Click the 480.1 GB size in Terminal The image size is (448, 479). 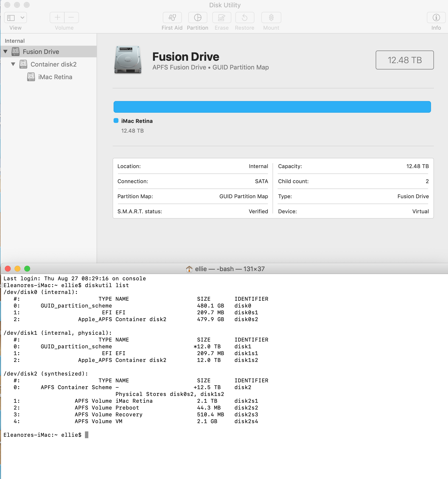[x=210, y=306]
